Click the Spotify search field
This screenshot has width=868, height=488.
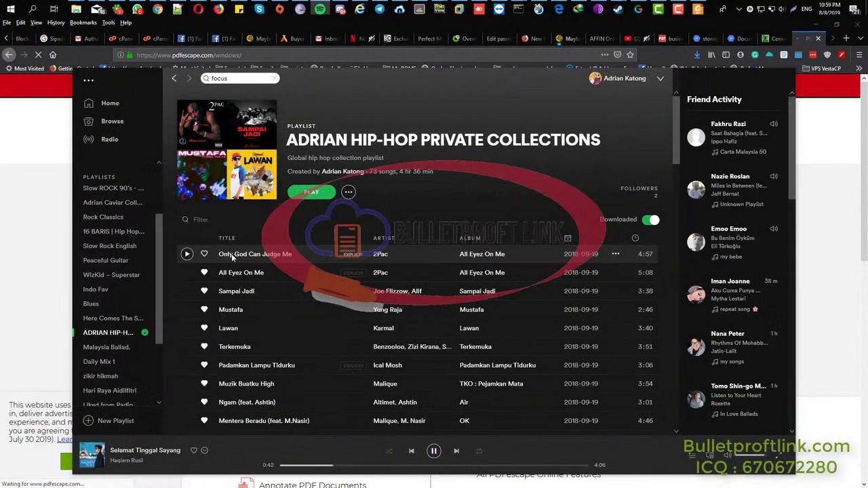(240, 78)
